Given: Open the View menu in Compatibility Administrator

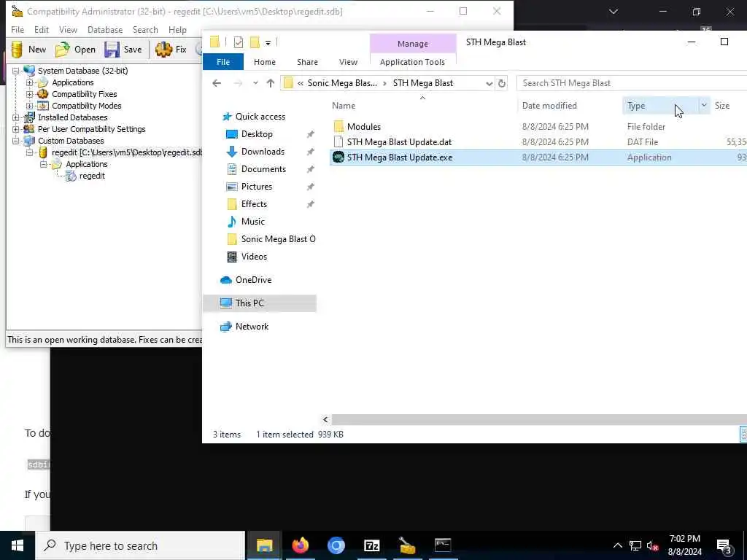Looking at the screenshot, I should tap(68, 29).
